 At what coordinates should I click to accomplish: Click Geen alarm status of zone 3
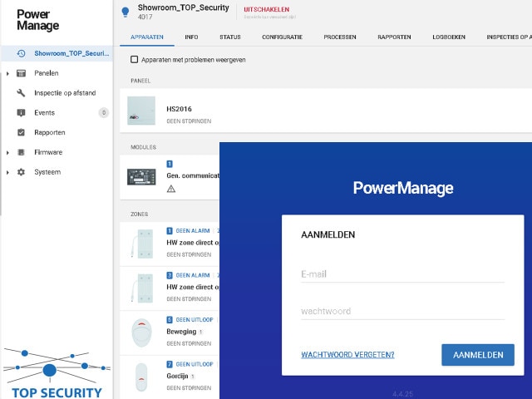pyautogui.click(x=193, y=275)
